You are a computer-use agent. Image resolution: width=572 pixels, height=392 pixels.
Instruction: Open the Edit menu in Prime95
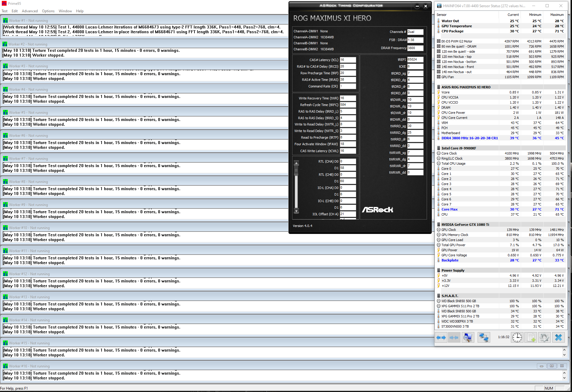tap(15, 11)
